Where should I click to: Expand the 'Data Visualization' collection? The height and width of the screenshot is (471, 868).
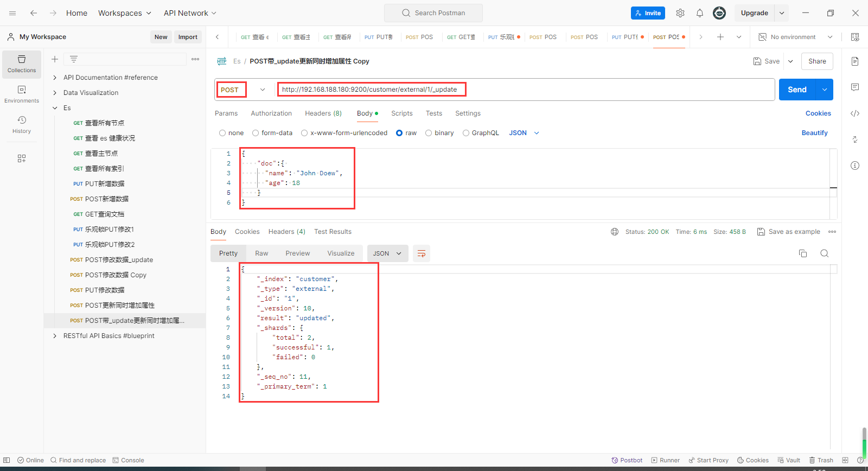[x=55, y=93]
